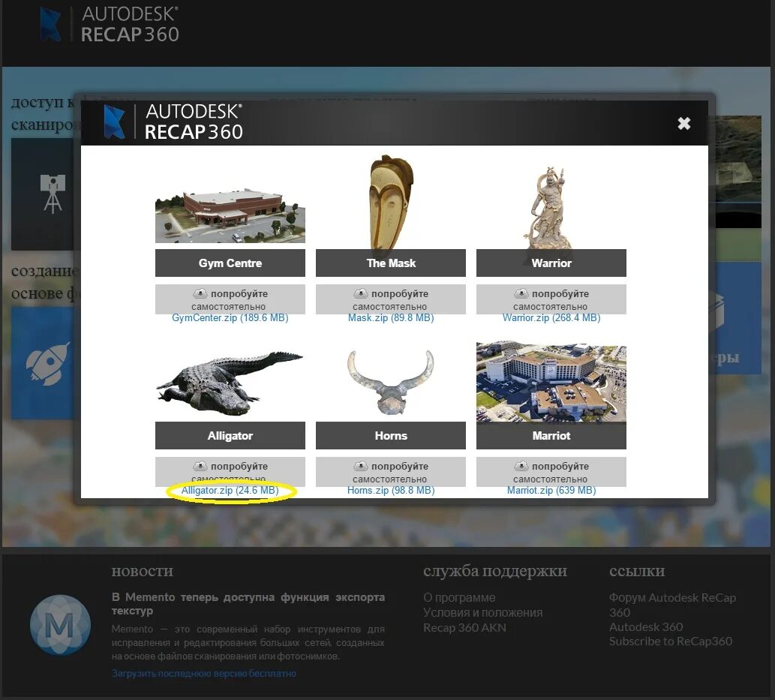Click the download cloud icon under Marriot
Screen dimensions: 775x700
click(x=521, y=466)
